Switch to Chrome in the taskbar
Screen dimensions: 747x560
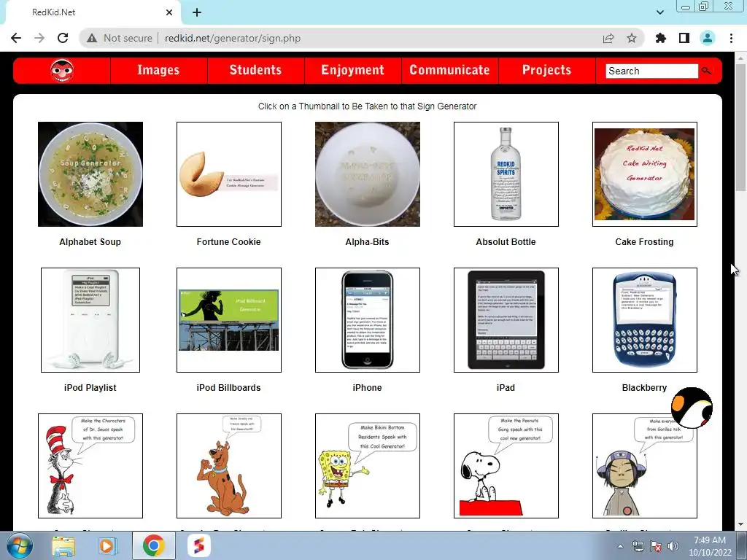[153, 545]
